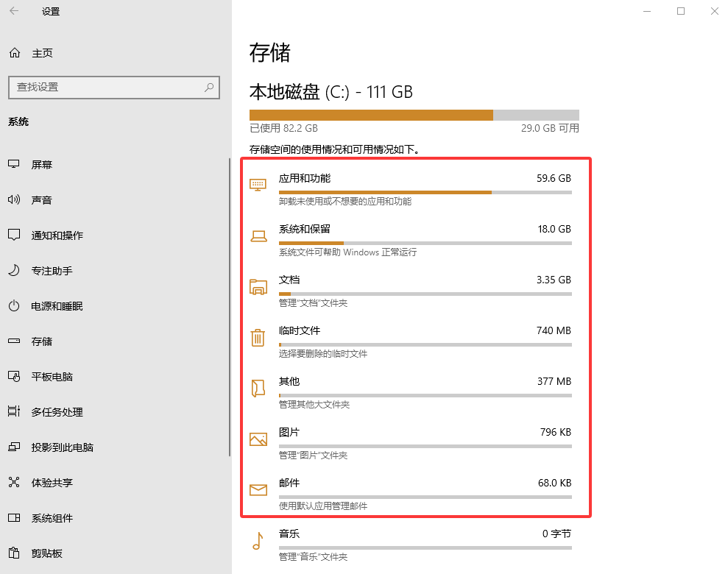Screen dimensions: 728x574
Task: Go to 电源和睡眠 settings
Action: [57, 306]
